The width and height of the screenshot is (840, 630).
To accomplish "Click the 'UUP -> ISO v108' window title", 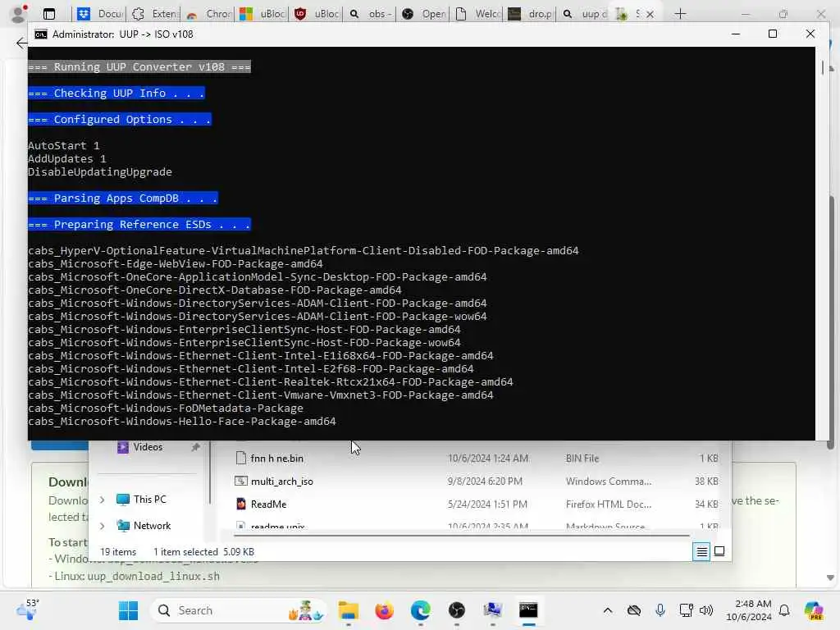I will [x=156, y=34].
